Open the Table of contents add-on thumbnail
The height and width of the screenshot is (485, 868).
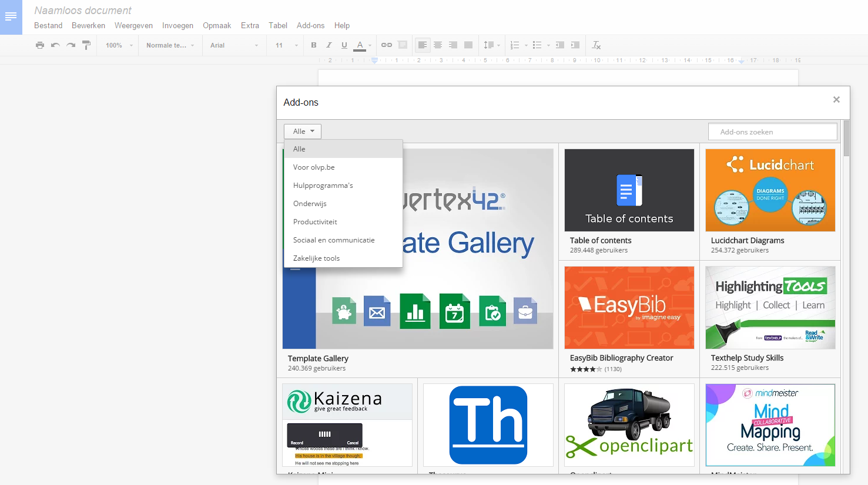pyautogui.click(x=629, y=190)
